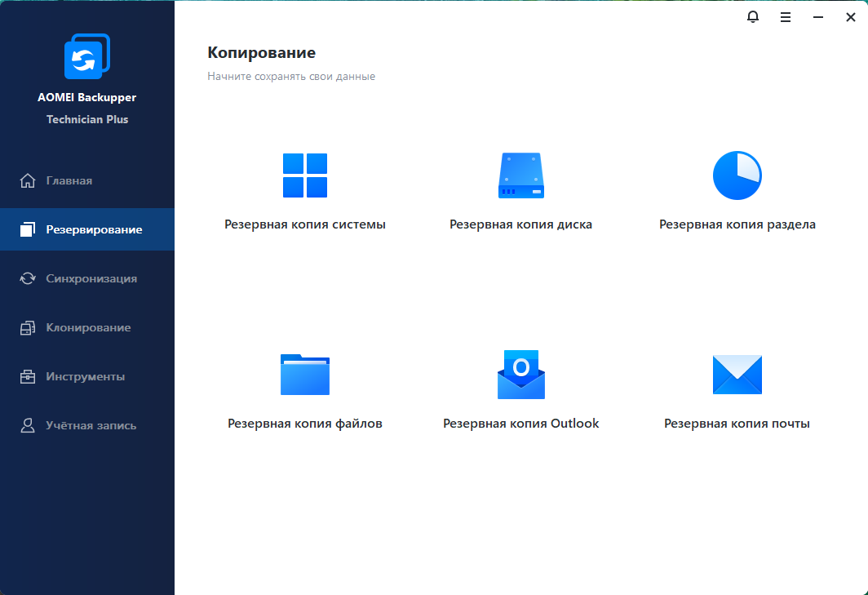Image resolution: width=868 pixels, height=595 pixels.
Task: Click the Windows logo system backup icon
Action: [x=304, y=175]
